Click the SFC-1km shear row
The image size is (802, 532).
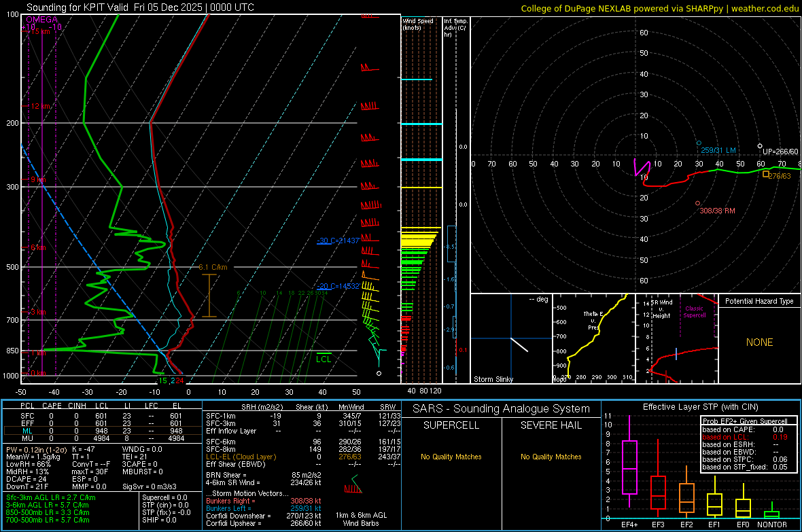tap(303, 416)
